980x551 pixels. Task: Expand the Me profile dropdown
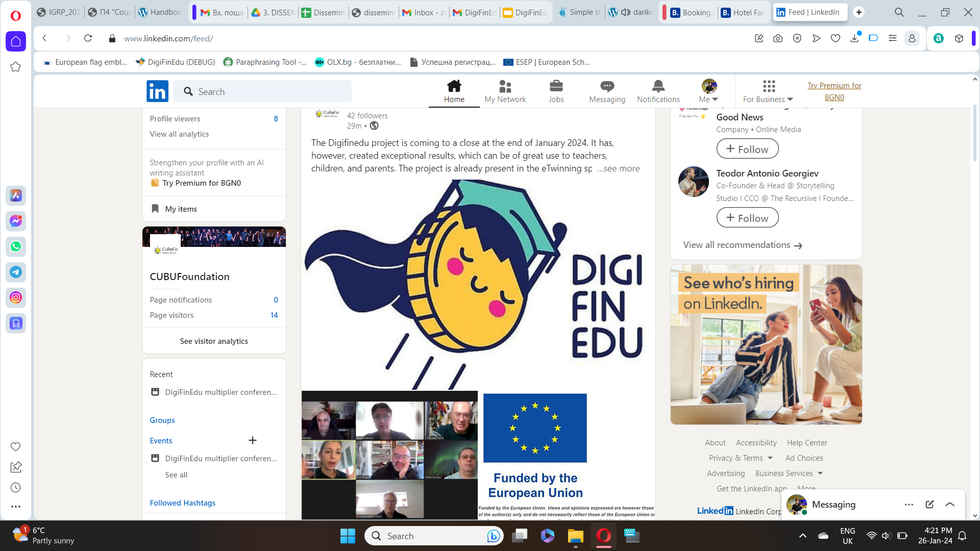tap(709, 92)
